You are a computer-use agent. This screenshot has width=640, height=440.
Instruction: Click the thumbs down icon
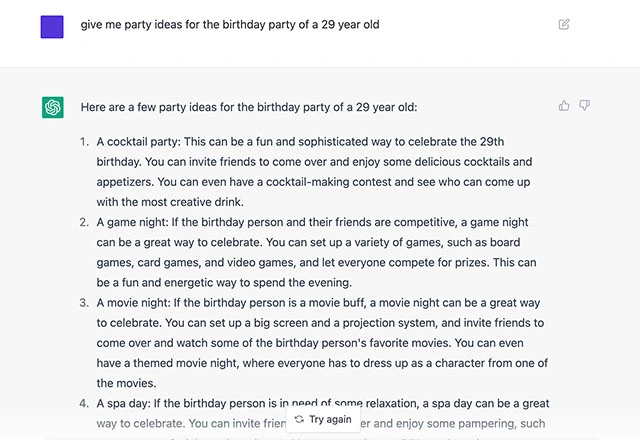point(585,105)
